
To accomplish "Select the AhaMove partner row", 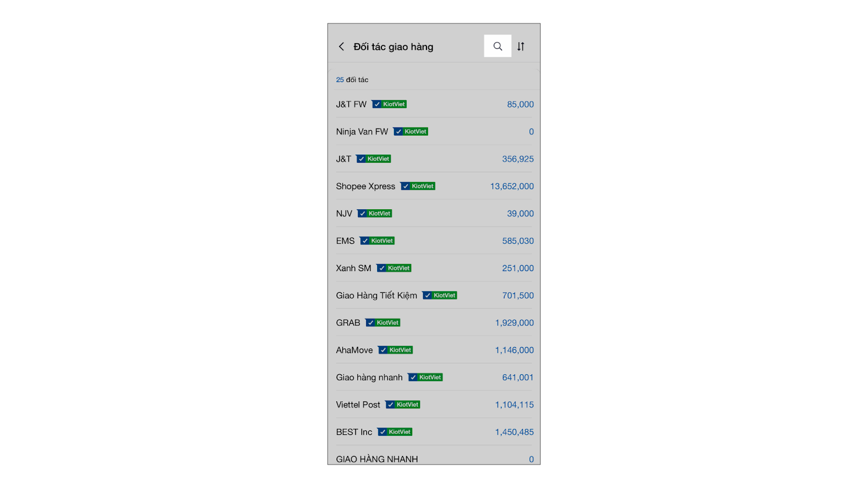I will (354, 350).
